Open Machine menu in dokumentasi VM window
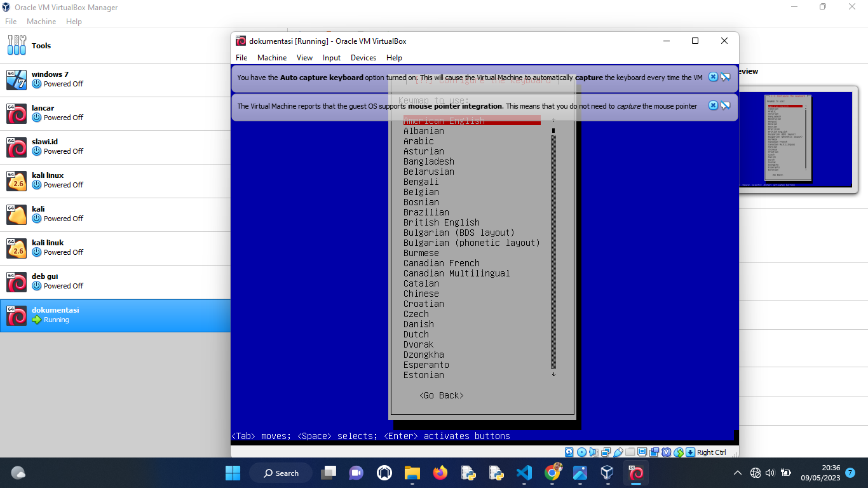The width and height of the screenshot is (868, 488). [x=272, y=58]
